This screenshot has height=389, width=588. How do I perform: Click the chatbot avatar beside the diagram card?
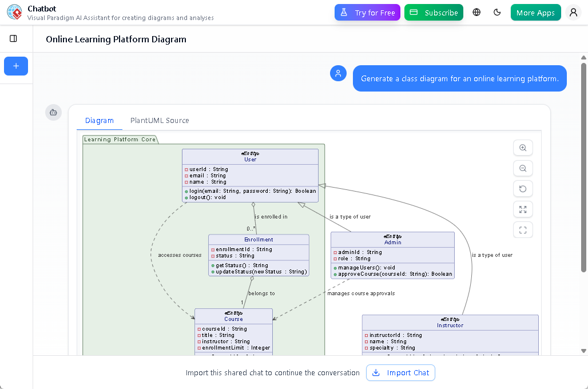tap(53, 112)
